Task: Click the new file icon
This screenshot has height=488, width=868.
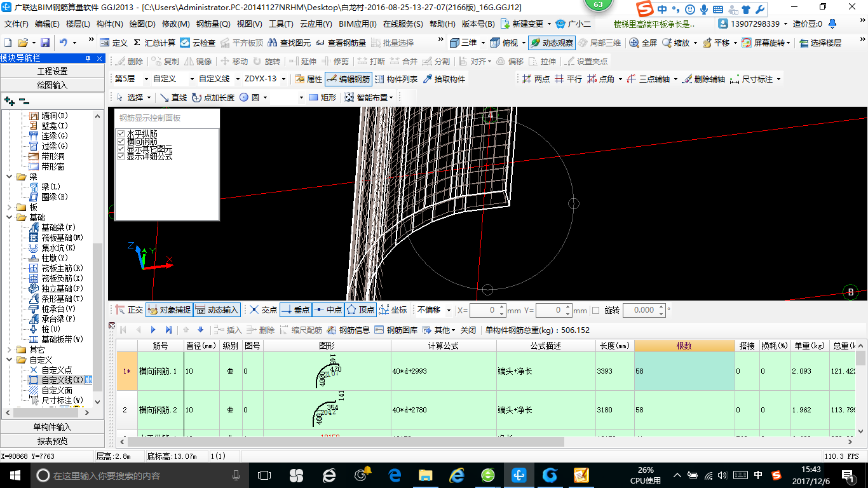Action: (8, 43)
